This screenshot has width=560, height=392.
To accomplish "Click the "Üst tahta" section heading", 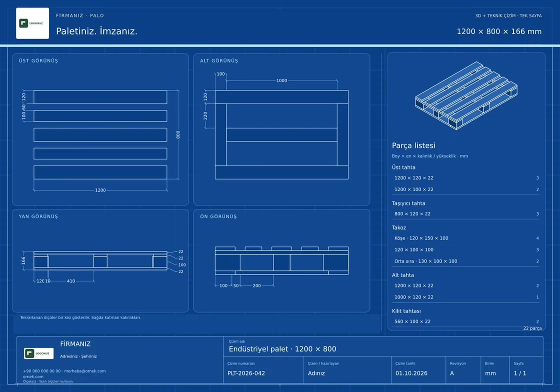I will (403, 167).
